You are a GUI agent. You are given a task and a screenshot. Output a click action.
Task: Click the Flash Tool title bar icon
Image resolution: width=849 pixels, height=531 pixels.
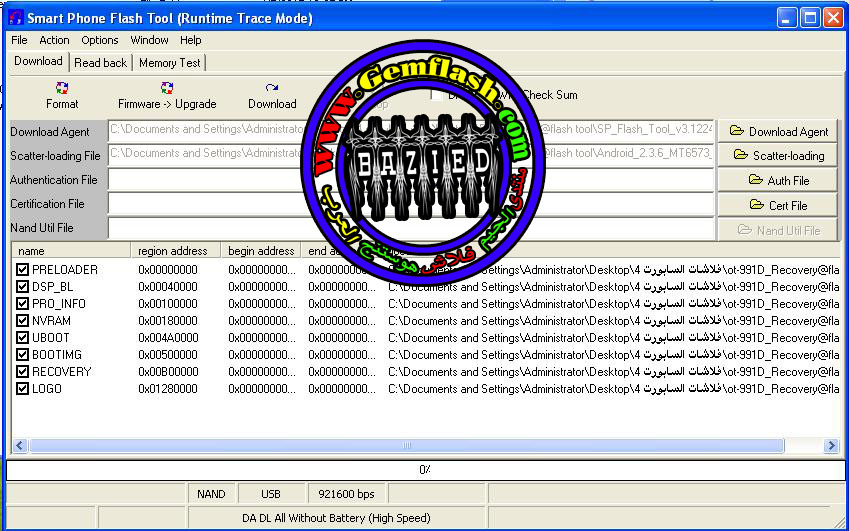tap(16, 18)
